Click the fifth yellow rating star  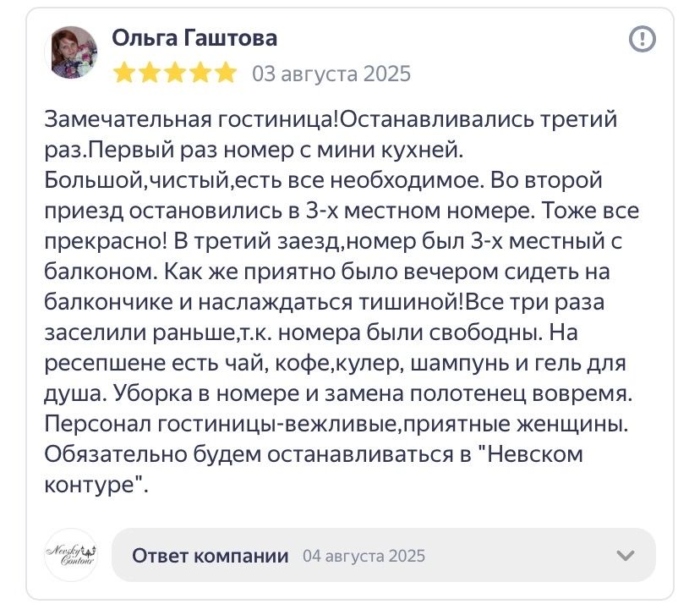click(x=226, y=73)
